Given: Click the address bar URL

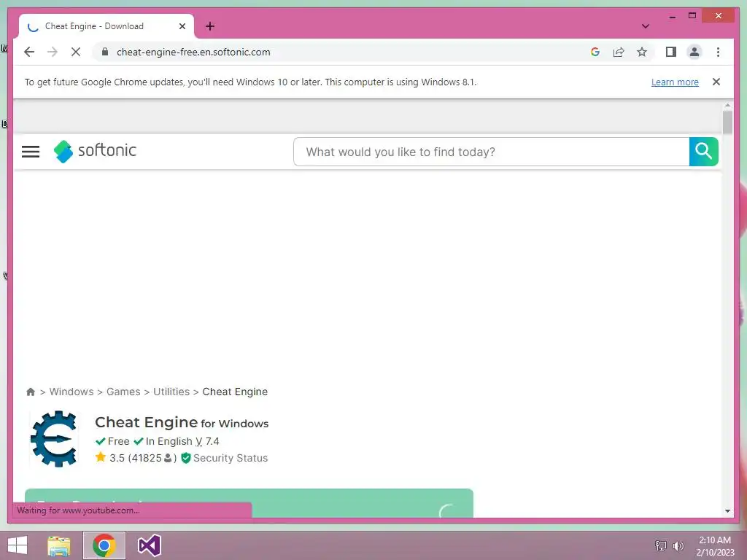Looking at the screenshot, I should (x=193, y=52).
